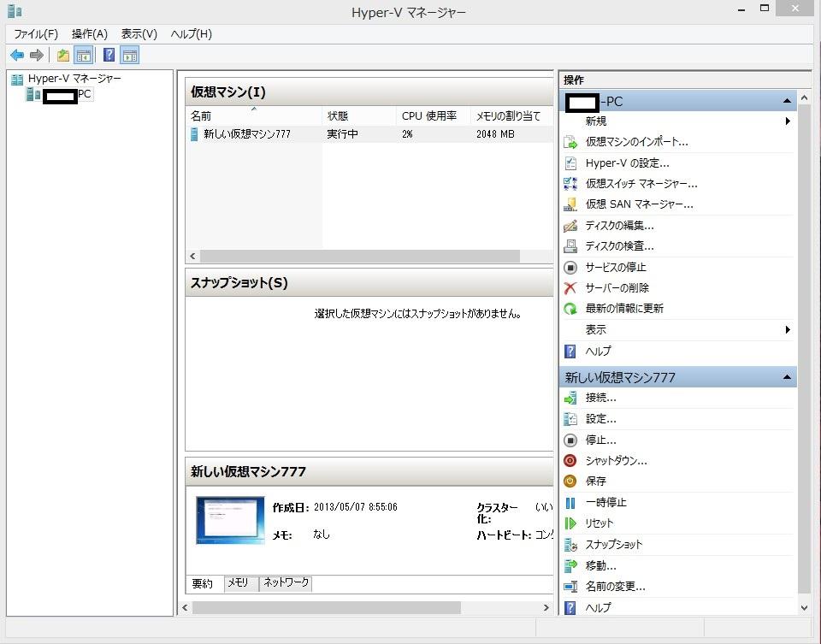821x644 pixels.
Task: Go back with the blue back arrow
Action: 17,55
